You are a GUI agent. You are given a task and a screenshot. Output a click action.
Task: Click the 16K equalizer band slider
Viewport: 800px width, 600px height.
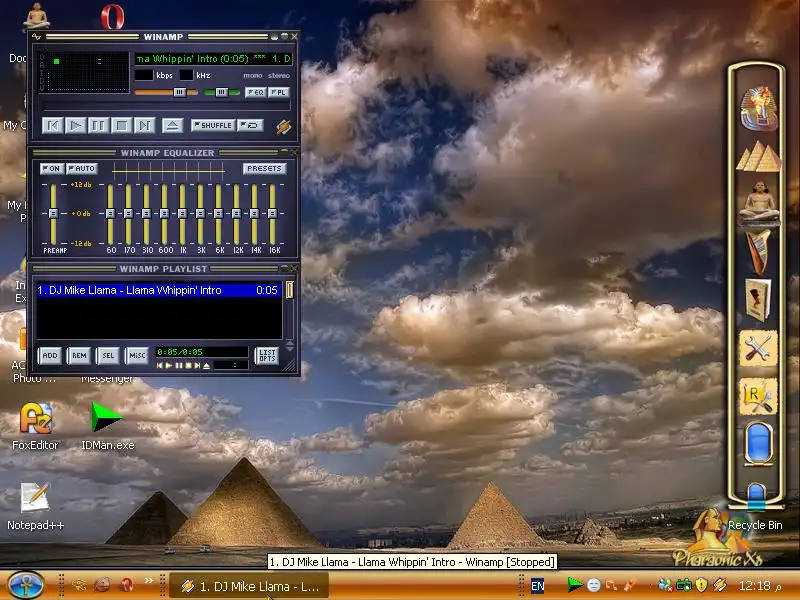272,214
